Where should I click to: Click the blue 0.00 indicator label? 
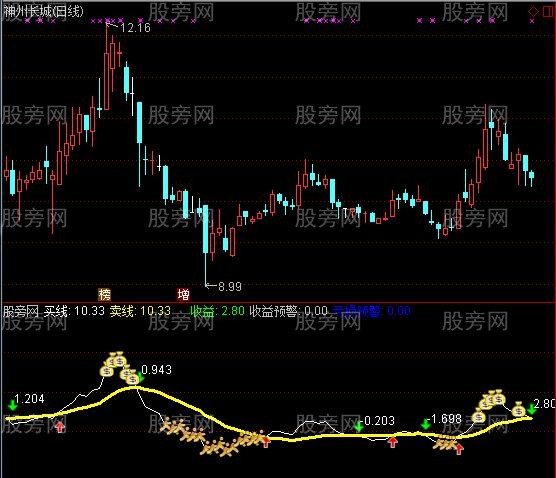(x=399, y=311)
